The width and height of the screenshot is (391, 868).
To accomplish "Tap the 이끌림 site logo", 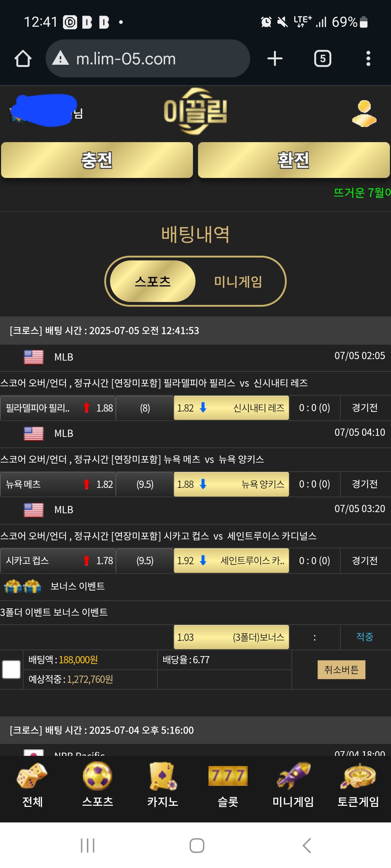I will 195,111.
